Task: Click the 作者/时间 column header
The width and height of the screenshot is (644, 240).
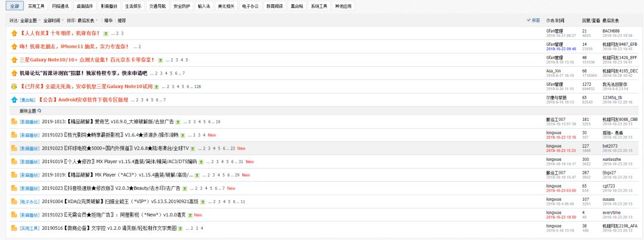Action: coord(555,20)
